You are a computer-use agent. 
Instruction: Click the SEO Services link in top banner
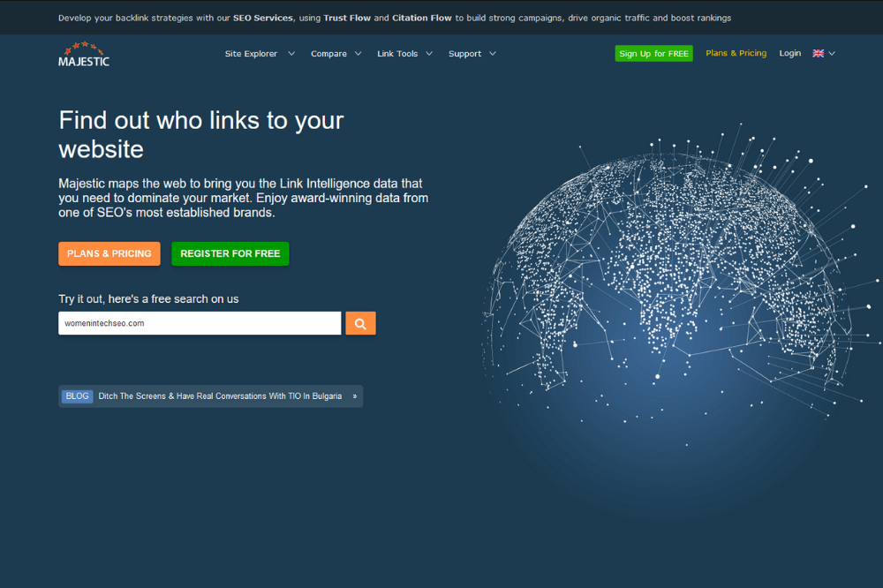[263, 18]
